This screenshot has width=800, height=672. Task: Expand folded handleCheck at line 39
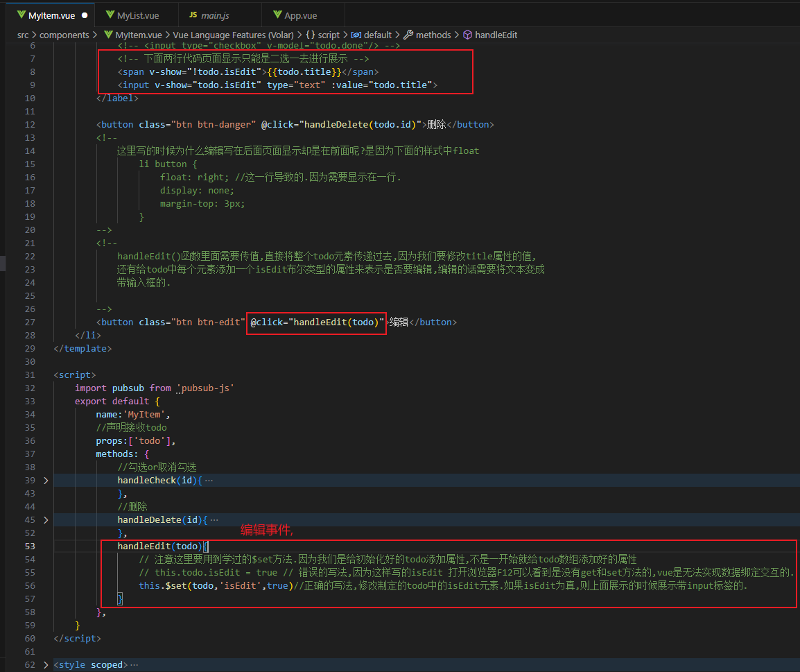46,480
